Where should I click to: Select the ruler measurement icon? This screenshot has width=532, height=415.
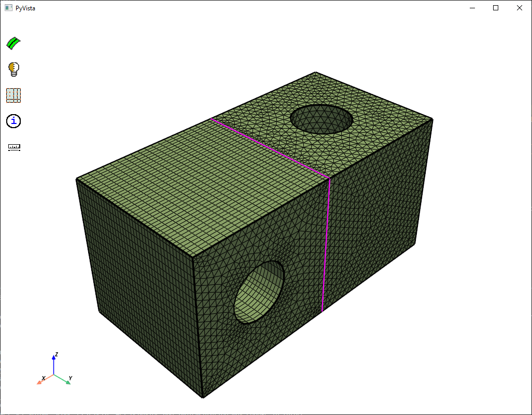point(14,147)
